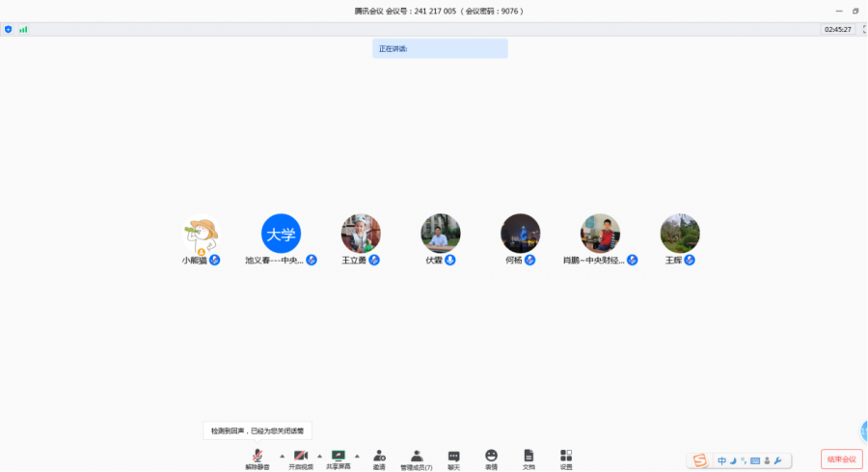Open the 表情 emoji picker
The image size is (868, 472).
click(x=491, y=458)
